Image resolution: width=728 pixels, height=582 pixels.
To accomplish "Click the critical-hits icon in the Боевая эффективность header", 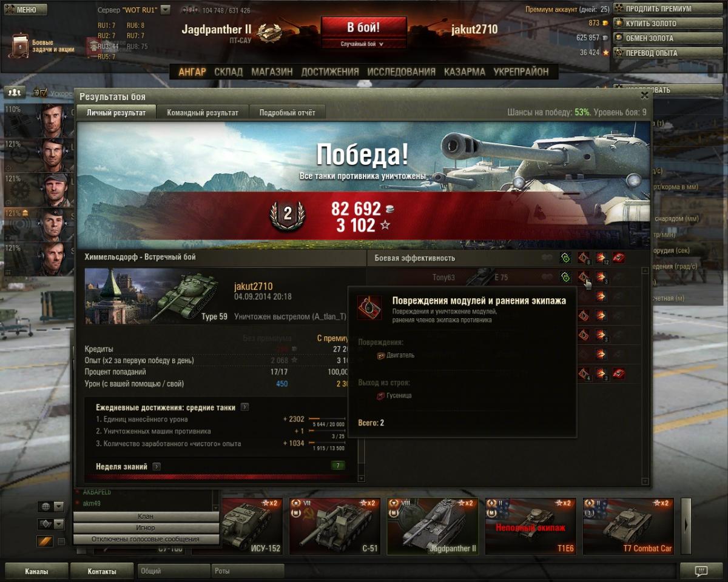I will pyautogui.click(x=584, y=258).
